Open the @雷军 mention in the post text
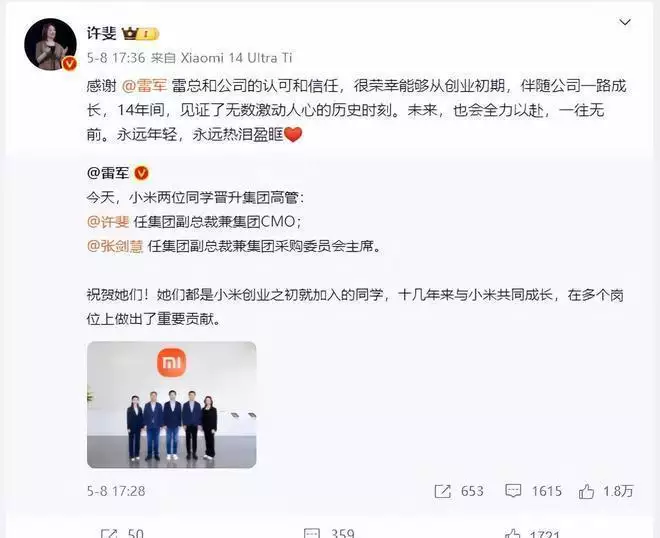This screenshot has height=538, width=660. point(144,86)
